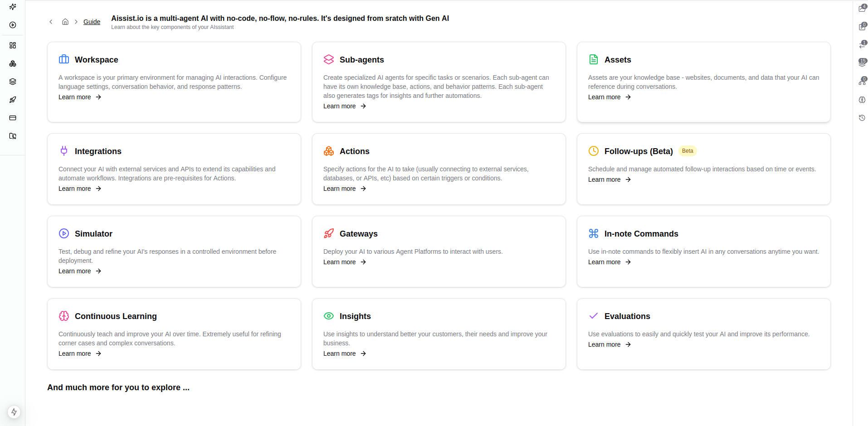Click Learn more under Continuous Learning
Viewport: 868px width, 426px height.
point(74,353)
